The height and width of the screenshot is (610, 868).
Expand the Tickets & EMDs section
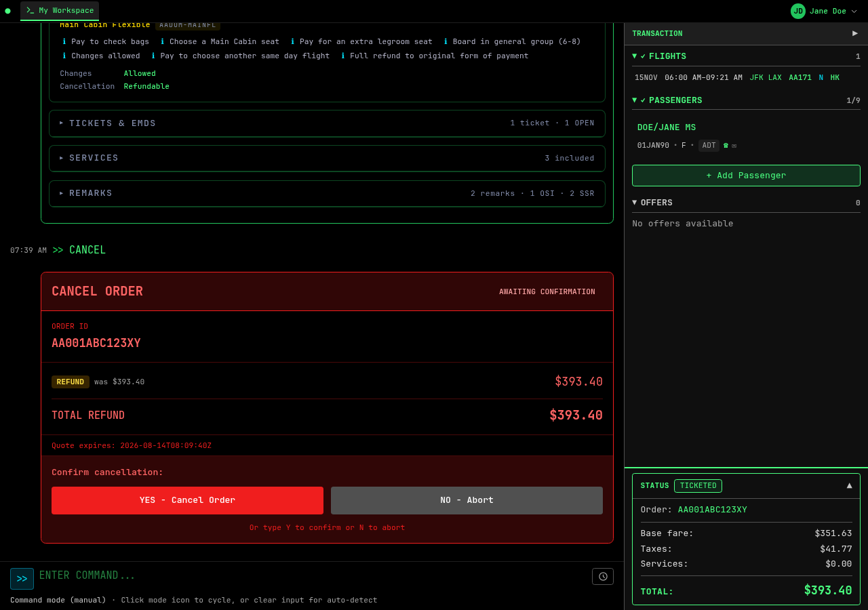click(327, 123)
